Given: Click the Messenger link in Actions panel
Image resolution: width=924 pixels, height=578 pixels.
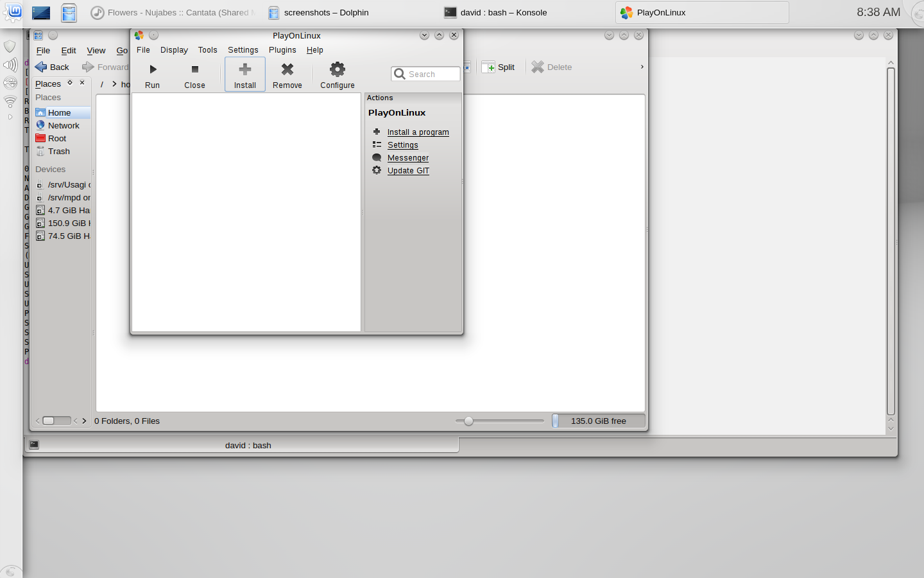Looking at the screenshot, I should pyautogui.click(x=408, y=157).
